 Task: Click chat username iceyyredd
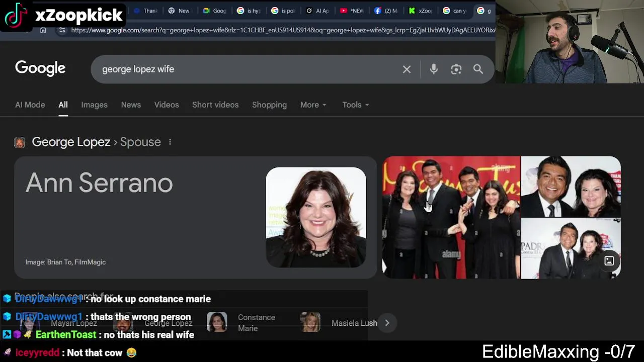coord(37,352)
